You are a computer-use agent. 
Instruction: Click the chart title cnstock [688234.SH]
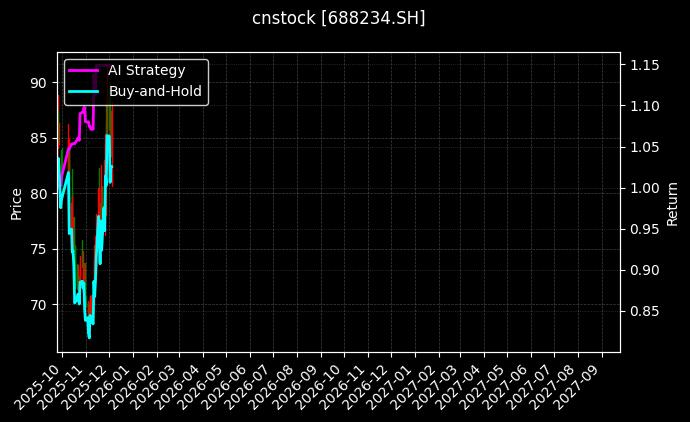coord(338,18)
